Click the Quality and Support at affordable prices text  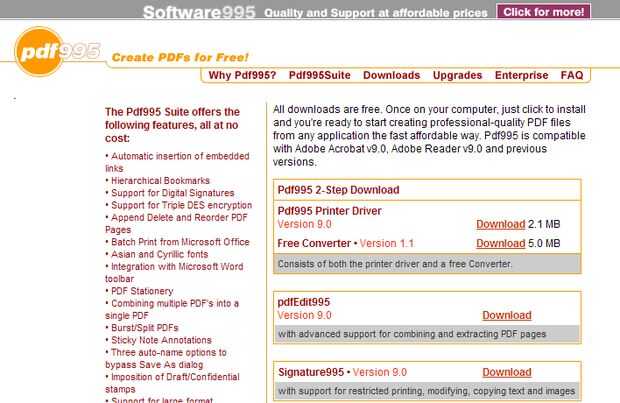[x=376, y=13]
